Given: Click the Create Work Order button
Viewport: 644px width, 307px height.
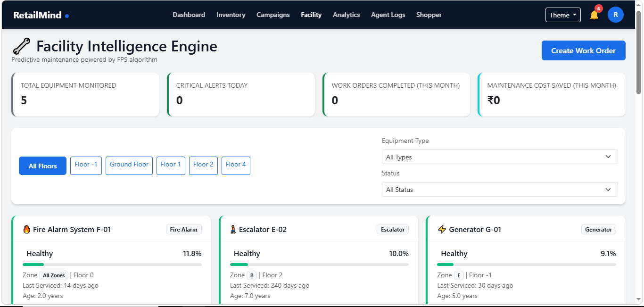Looking at the screenshot, I should pos(584,51).
